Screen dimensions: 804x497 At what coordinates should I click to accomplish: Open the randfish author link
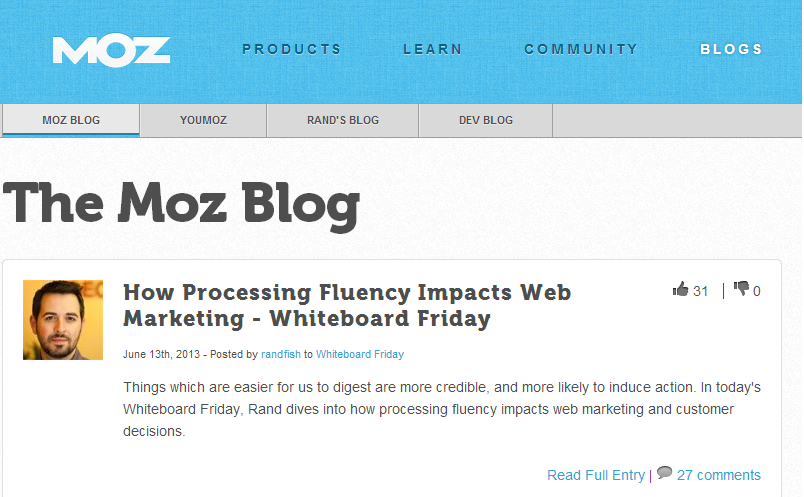click(x=281, y=354)
